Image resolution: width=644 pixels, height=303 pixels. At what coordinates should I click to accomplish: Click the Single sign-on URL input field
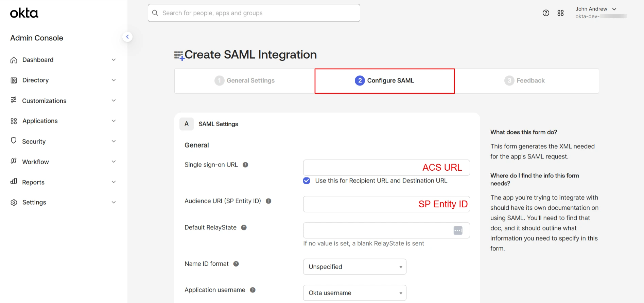point(386,168)
